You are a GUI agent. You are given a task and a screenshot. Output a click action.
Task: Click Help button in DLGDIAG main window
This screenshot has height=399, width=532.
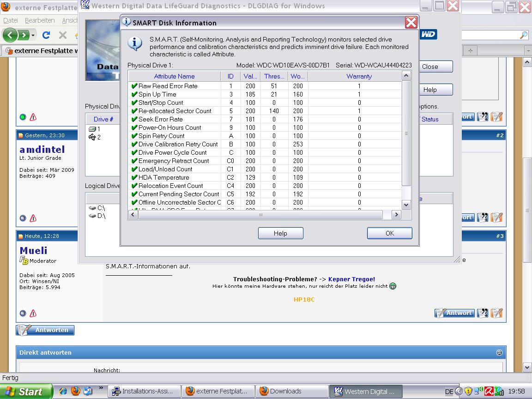click(x=436, y=90)
